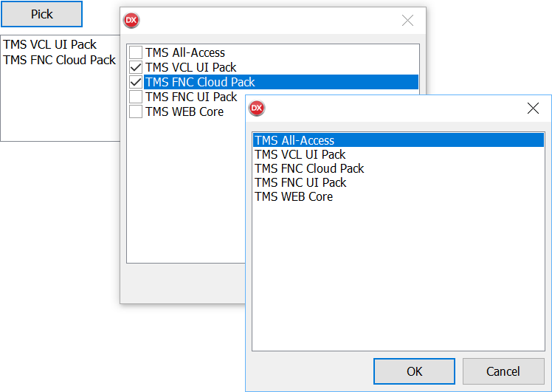Click the DX icon in checklist dialog title
The image size is (552, 392).
point(131,21)
